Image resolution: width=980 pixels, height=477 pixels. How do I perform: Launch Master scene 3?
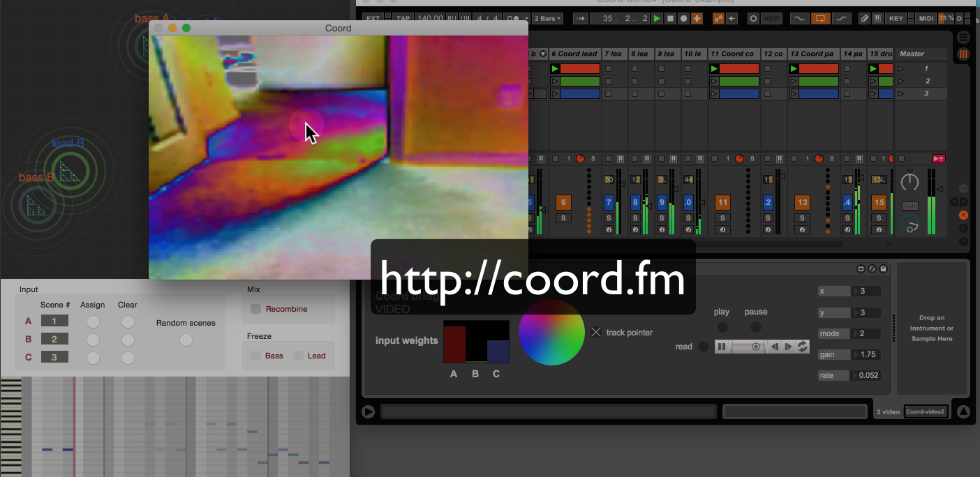901,93
